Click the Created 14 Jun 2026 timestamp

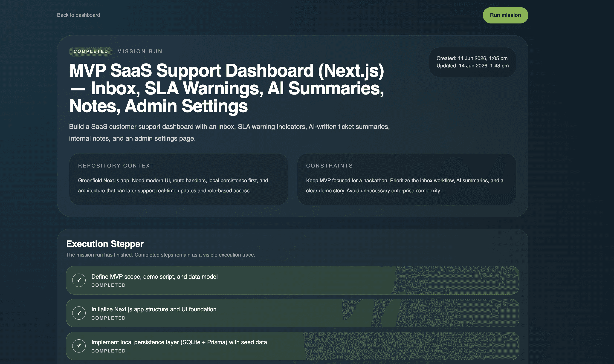(472, 58)
